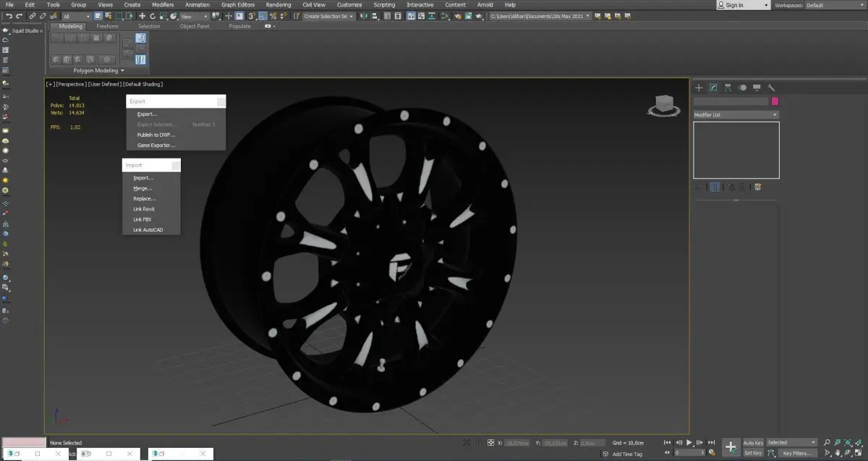This screenshot has width=868, height=461.
Task: Click the Undo arrow icon
Action: 9,16
